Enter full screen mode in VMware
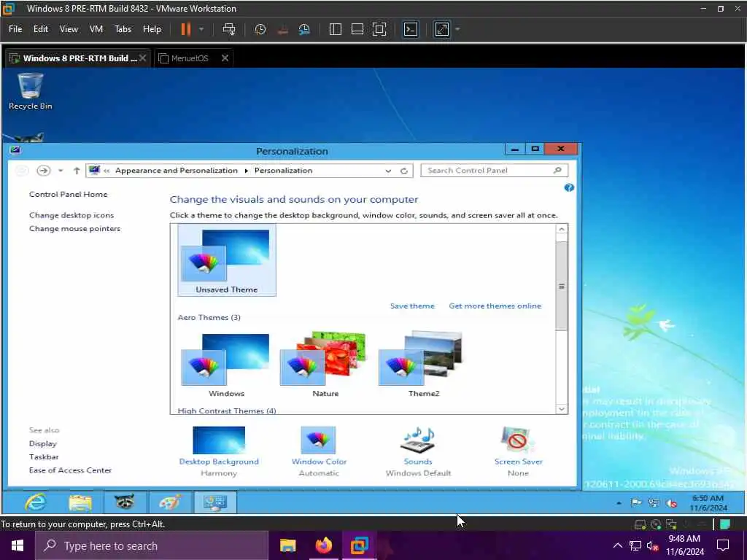 tap(379, 29)
